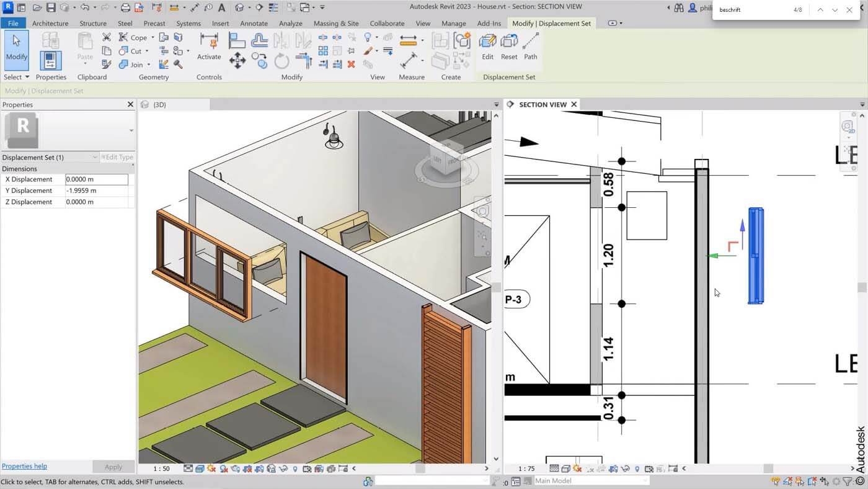Open the File tab
This screenshot has height=489, width=868.
13,23
